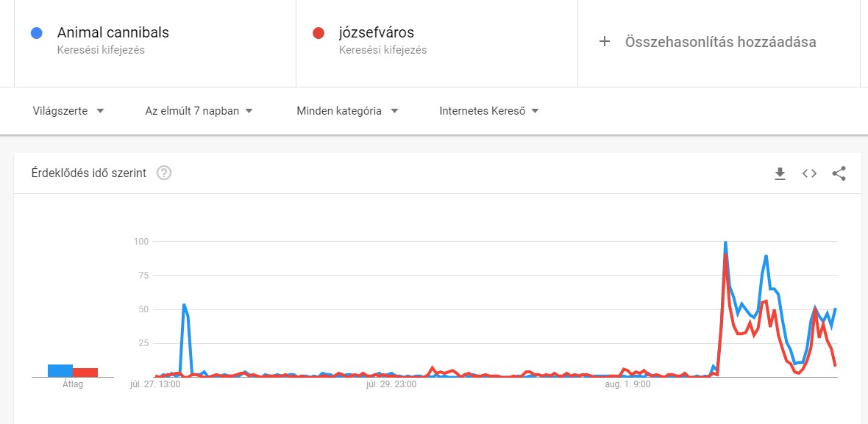The image size is (868, 424).
Task: Click the red average bar above Átlag
Action: [85, 372]
